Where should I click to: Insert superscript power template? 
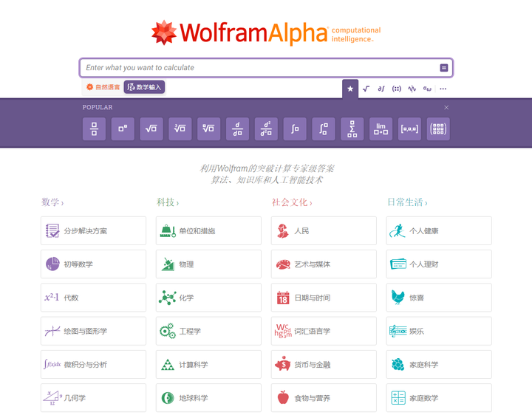tap(123, 128)
